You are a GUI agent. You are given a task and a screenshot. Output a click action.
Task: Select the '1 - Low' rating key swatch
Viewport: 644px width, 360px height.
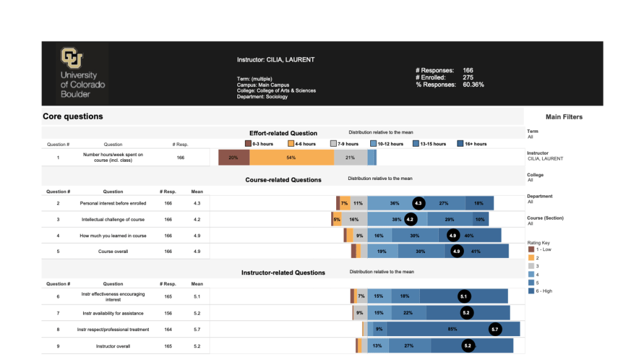coord(531,250)
